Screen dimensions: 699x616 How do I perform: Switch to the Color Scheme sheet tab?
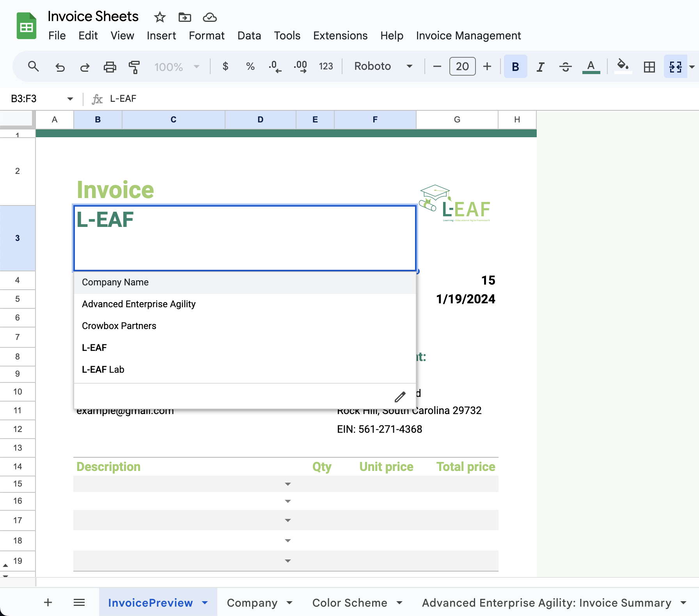click(349, 603)
